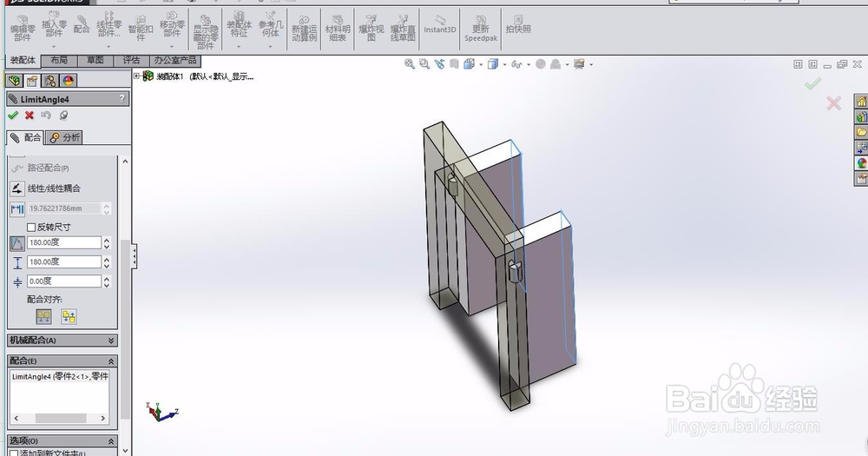Screen dimensions: 868x456
Task: Select the aligned mate alignment button
Action: (x=43, y=316)
